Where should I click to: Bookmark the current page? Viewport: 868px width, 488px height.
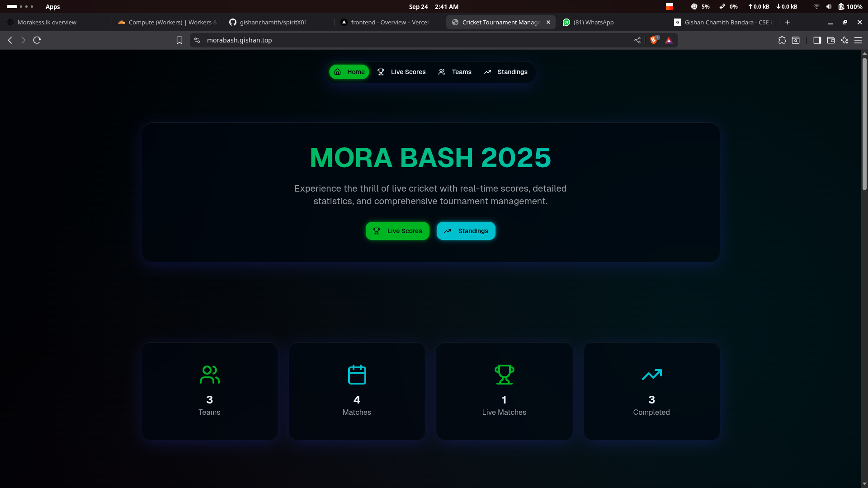point(179,40)
